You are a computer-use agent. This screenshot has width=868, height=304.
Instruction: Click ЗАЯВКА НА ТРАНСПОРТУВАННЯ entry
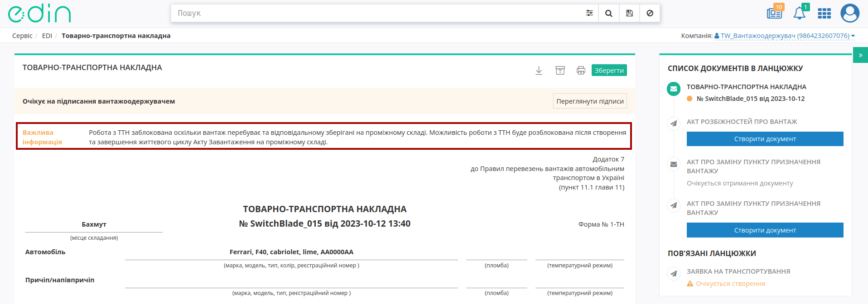tap(738, 271)
